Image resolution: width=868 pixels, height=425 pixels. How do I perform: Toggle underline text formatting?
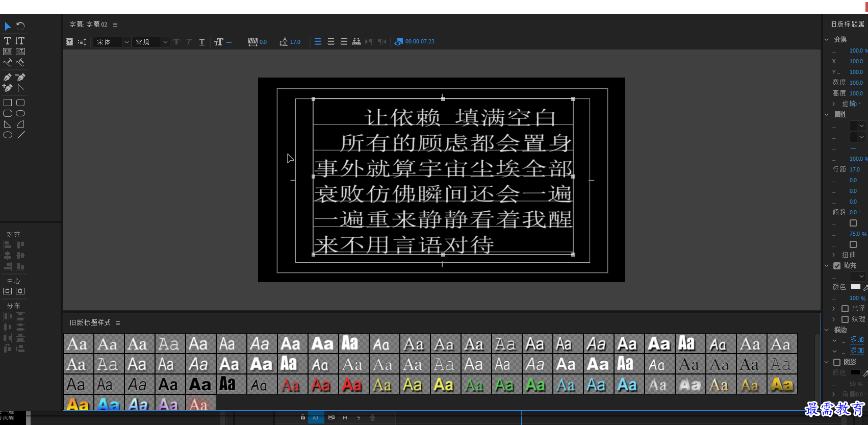pos(202,42)
